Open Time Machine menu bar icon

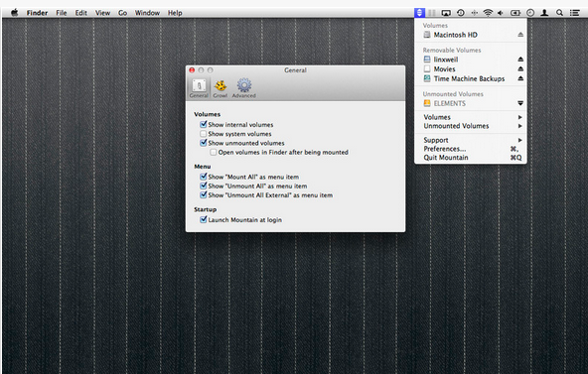[x=461, y=13]
